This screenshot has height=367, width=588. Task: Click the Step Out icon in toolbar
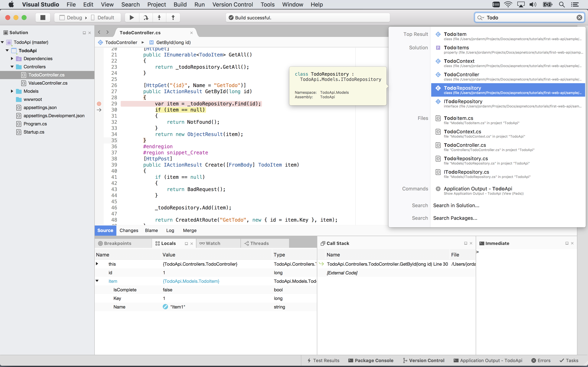(173, 17)
